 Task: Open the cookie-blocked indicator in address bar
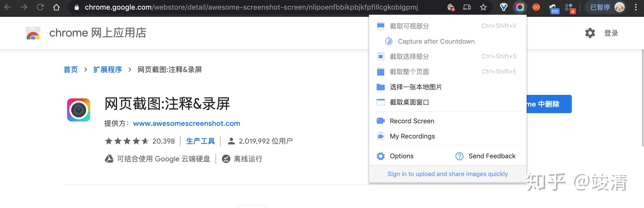451,7
